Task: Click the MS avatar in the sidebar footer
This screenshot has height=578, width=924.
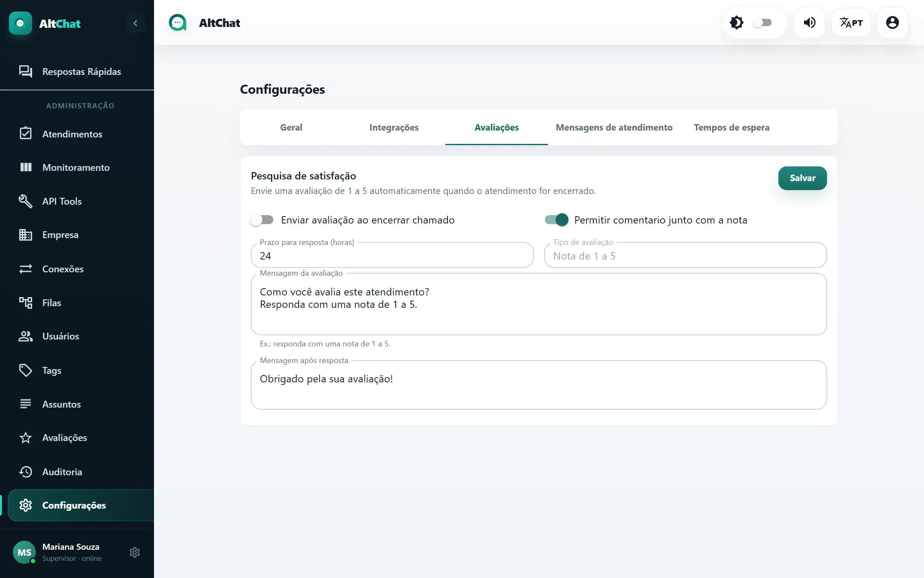Action: [24, 552]
